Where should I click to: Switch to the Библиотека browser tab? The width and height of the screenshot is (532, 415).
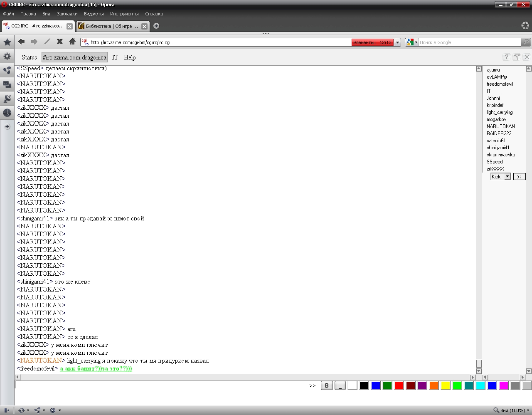[113, 26]
